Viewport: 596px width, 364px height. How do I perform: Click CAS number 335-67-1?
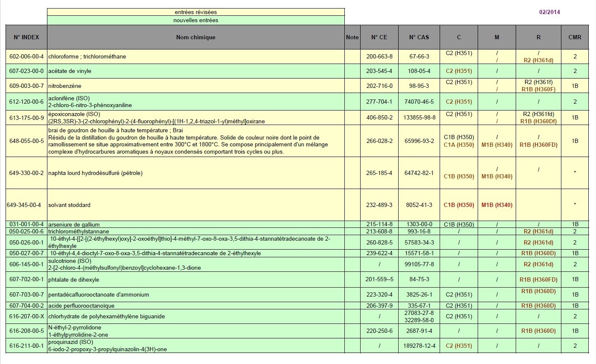(419, 306)
